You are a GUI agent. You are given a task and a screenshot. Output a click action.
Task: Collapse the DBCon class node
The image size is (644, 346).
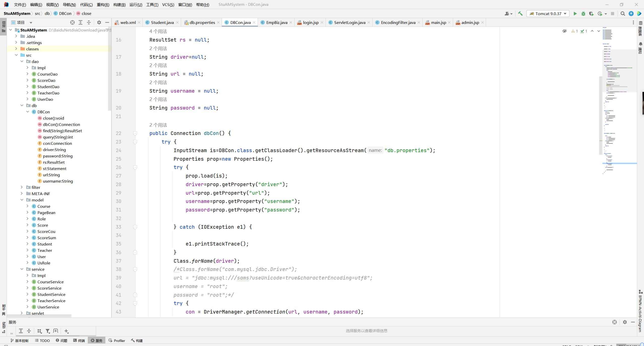click(27, 112)
